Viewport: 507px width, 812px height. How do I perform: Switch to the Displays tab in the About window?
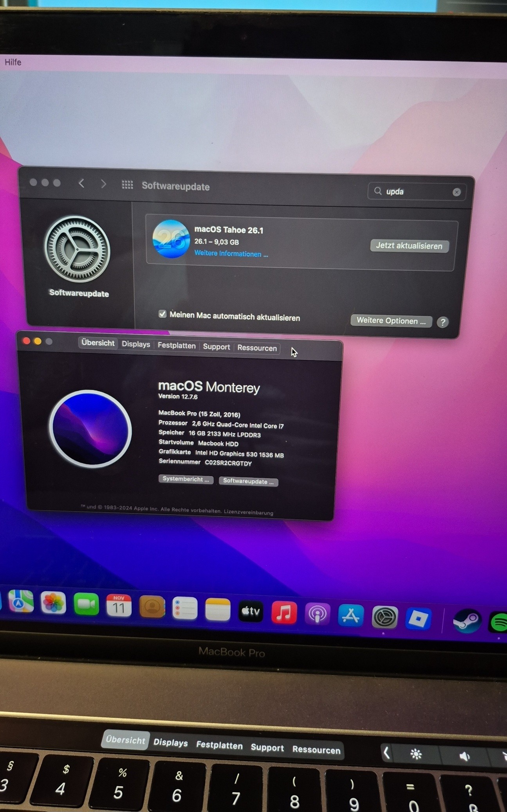pos(136,344)
